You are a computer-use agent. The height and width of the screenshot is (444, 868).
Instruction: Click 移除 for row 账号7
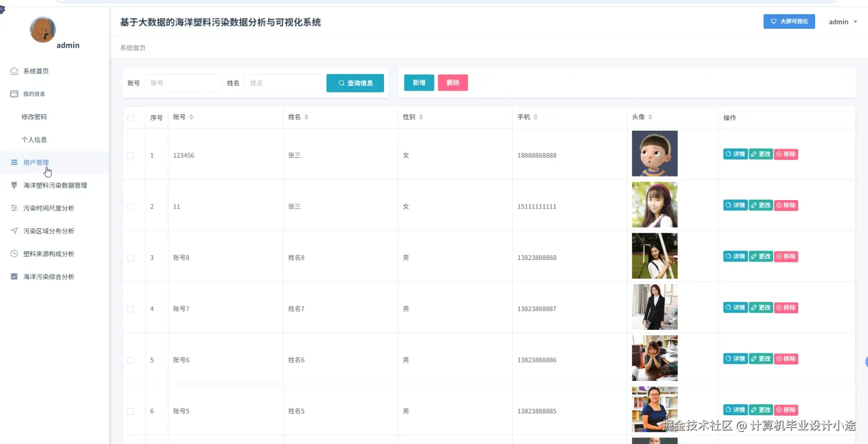(786, 308)
